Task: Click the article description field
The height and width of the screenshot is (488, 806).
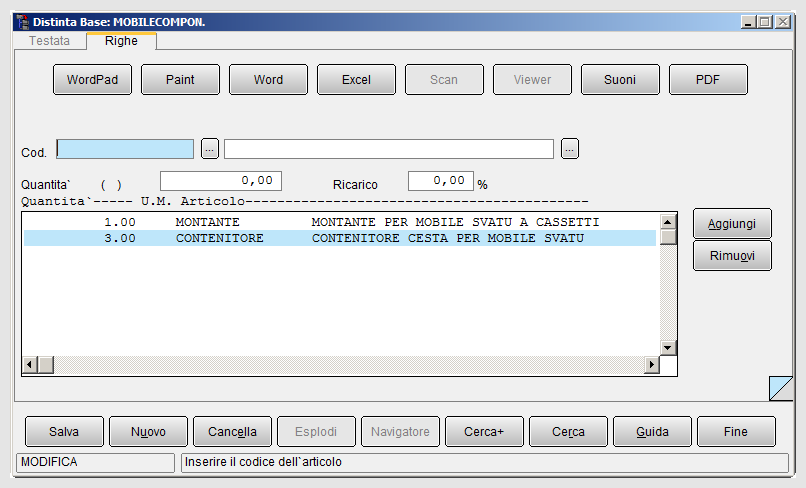Action: pos(389,149)
